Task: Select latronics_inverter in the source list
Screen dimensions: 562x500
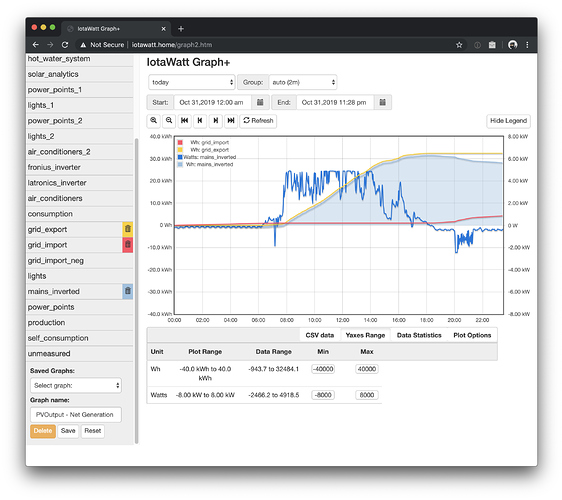Action: pyautogui.click(x=80, y=183)
